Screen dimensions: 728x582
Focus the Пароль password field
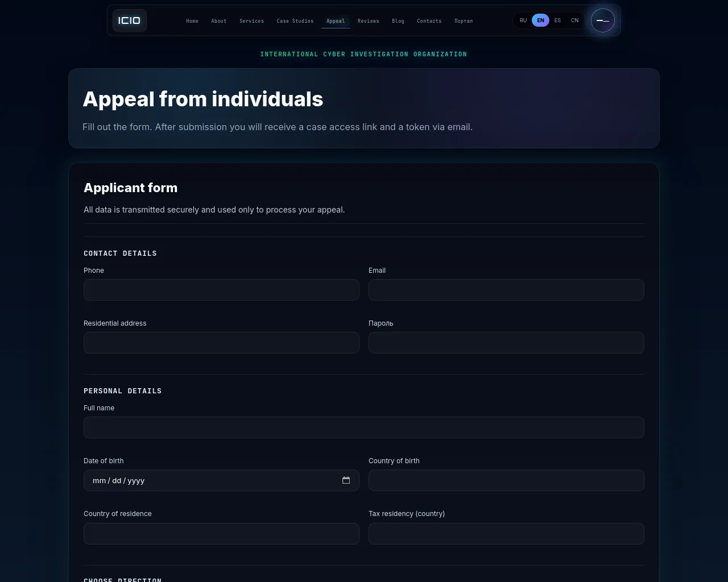tap(506, 343)
